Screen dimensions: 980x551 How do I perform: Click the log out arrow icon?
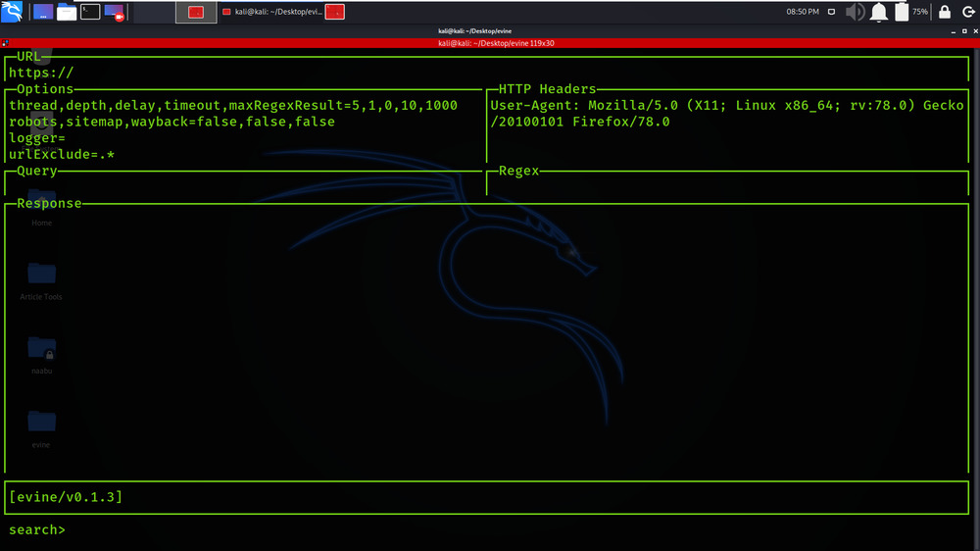pyautogui.click(x=968, y=11)
